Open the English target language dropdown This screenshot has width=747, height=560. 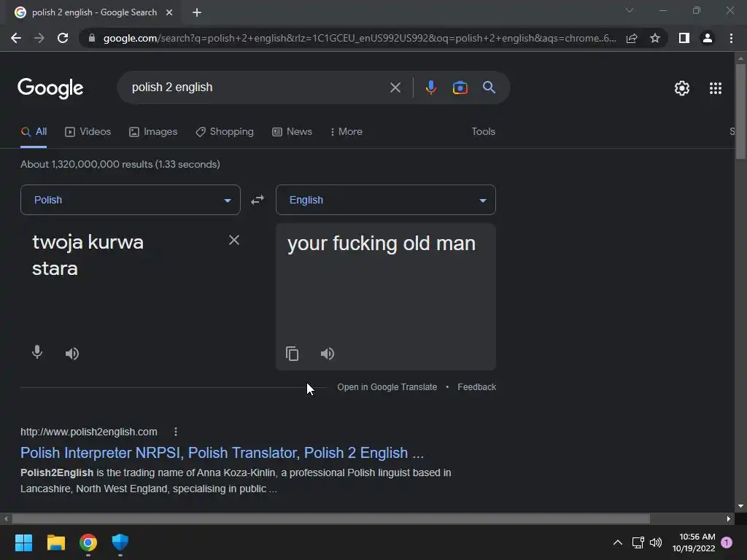coord(386,200)
